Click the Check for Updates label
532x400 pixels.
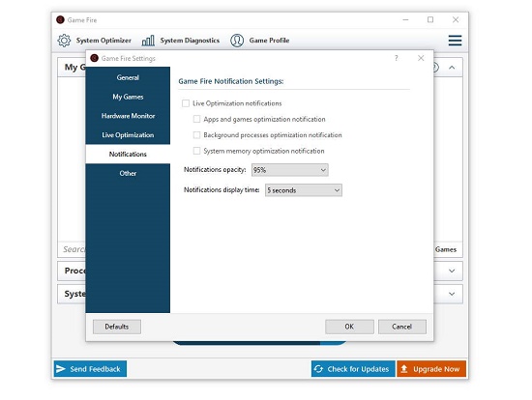358,369
